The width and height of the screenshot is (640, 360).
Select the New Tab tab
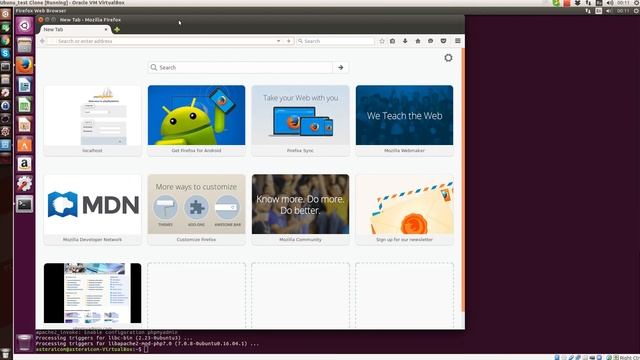coord(75,29)
